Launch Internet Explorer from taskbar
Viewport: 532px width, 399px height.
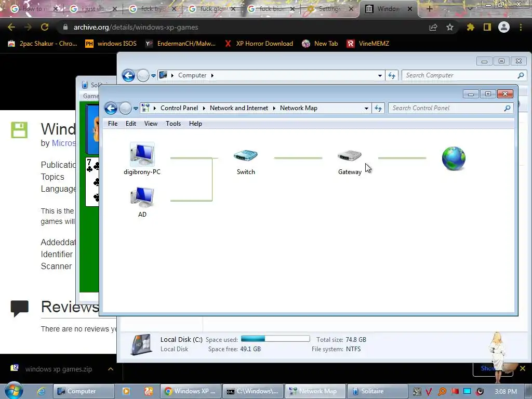pyautogui.click(x=42, y=391)
